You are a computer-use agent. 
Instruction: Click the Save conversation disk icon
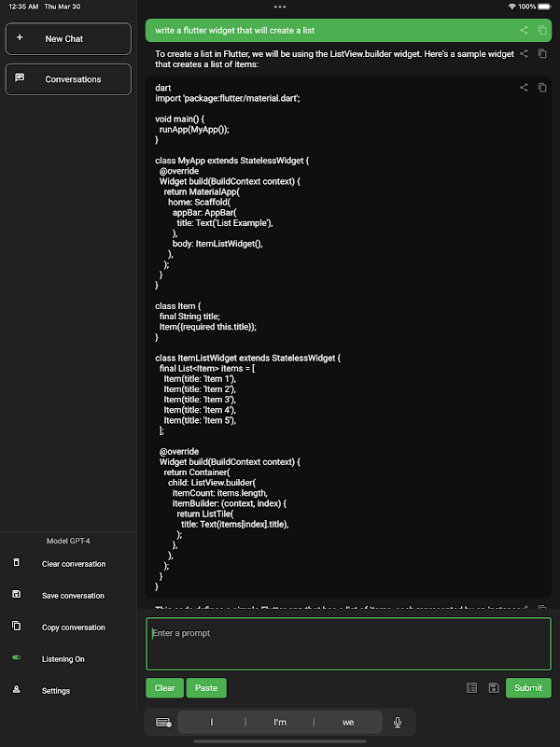(x=16, y=594)
